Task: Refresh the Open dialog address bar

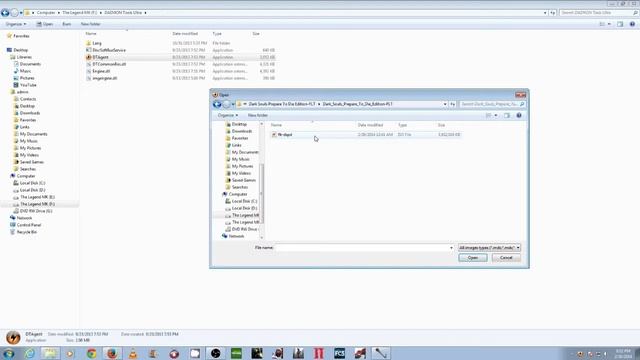Action: coord(453,104)
